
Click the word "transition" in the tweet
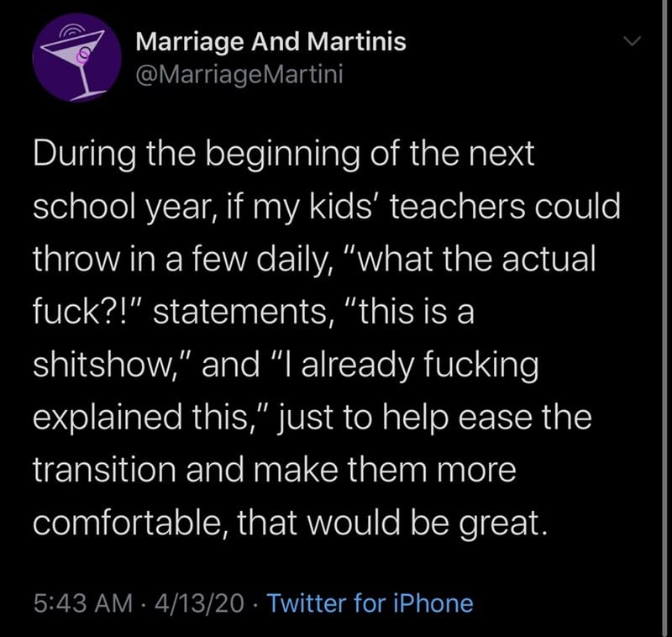pos(104,470)
